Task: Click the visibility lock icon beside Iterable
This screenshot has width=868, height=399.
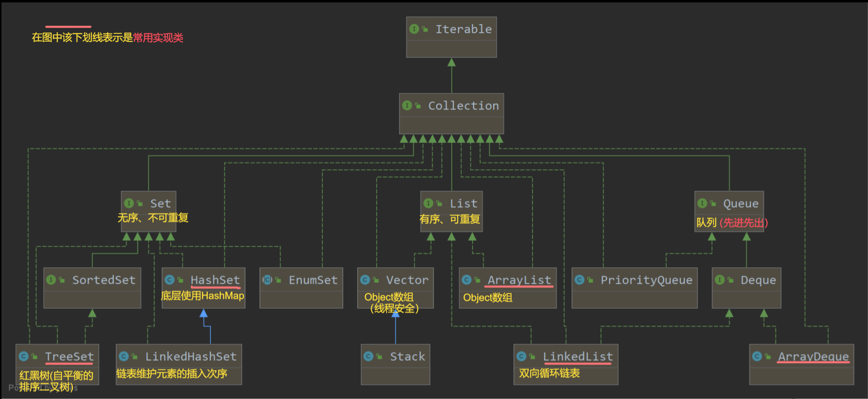Action: tap(425, 29)
